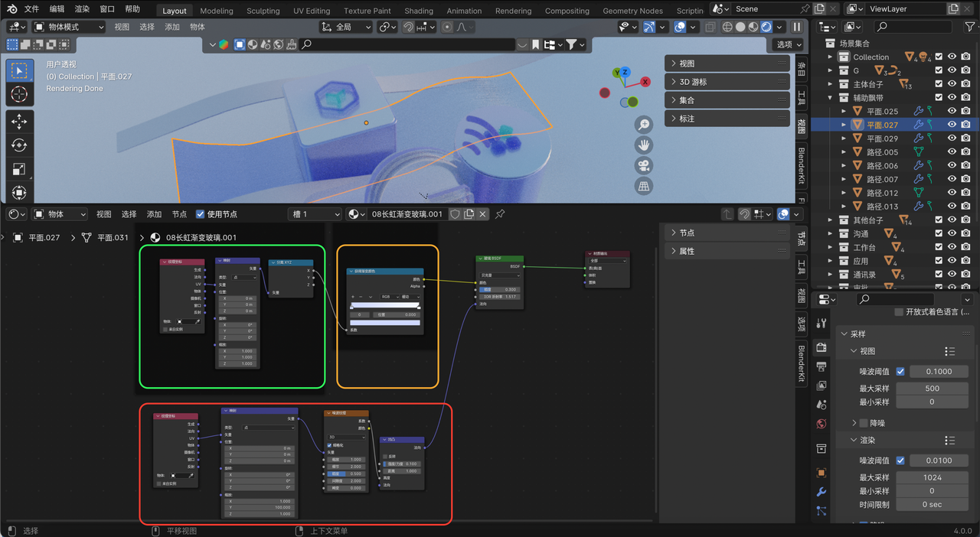
Task: Open the Render properties tab
Action: [821, 347]
